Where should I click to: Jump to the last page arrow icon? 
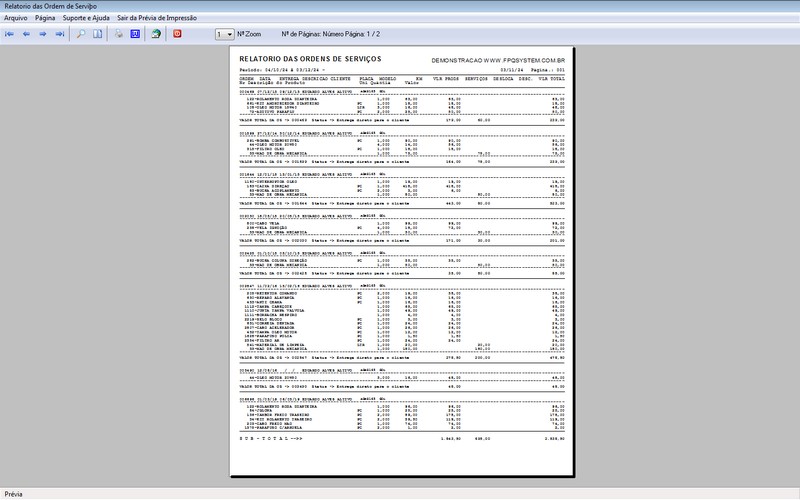point(60,34)
